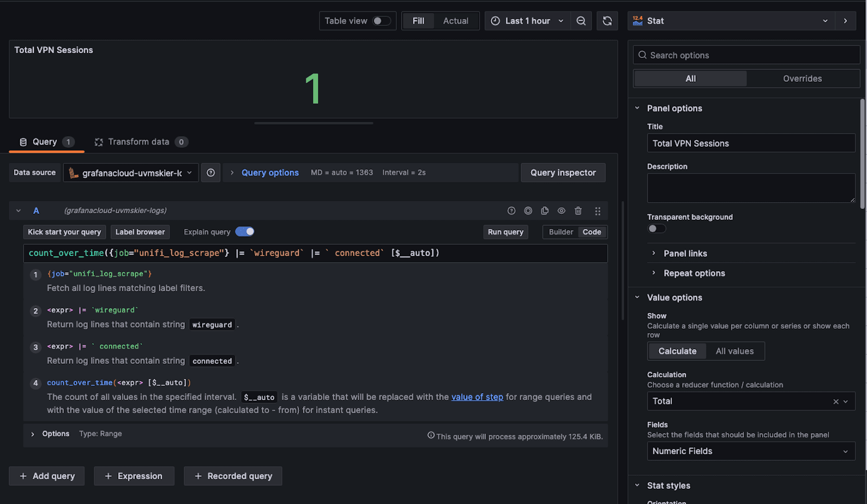This screenshot has height=504, width=867.
Task: Click the Description text area
Action: click(751, 188)
